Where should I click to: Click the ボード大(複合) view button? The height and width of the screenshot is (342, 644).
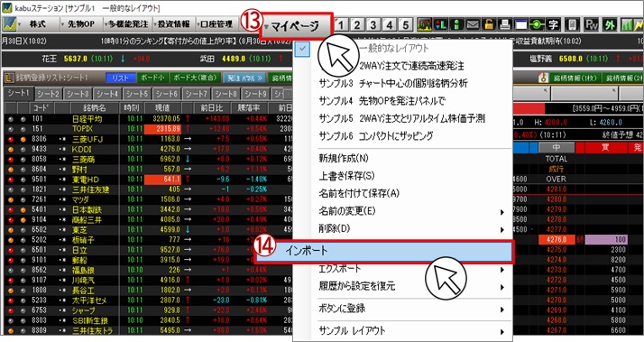click(195, 78)
